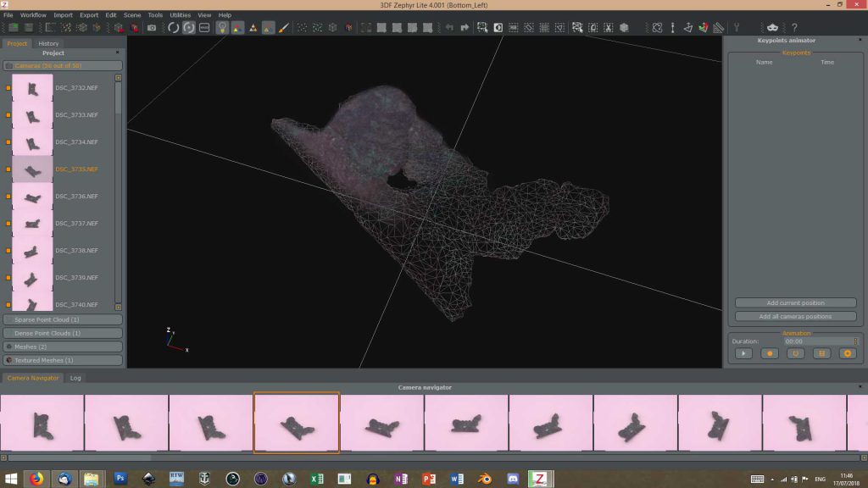Play the keypoints animation
This screenshot has height=488, width=868.
743,353
